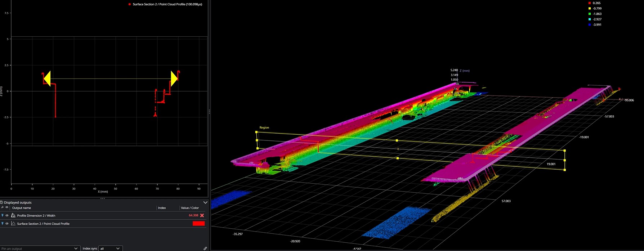Click the Displayed outputs panel header icon
Viewport: 644px width, 251px height.
2,202
